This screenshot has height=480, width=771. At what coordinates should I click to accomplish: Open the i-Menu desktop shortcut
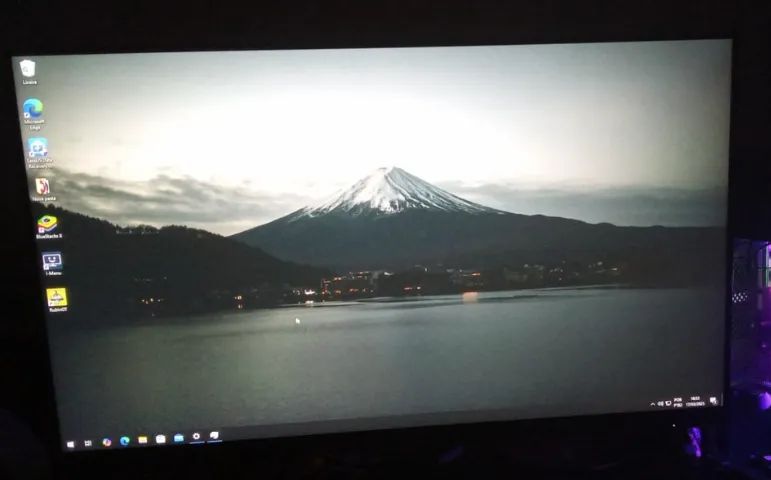pos(53,263)
